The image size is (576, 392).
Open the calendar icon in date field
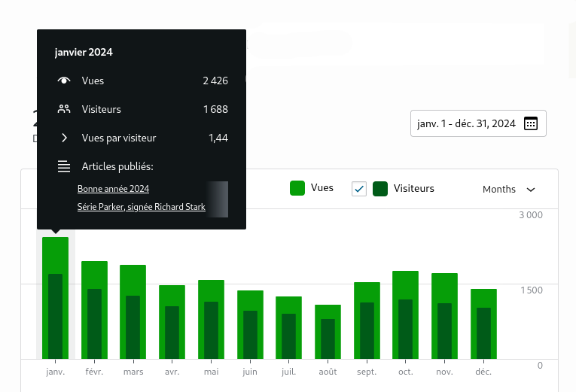[531, 123]
